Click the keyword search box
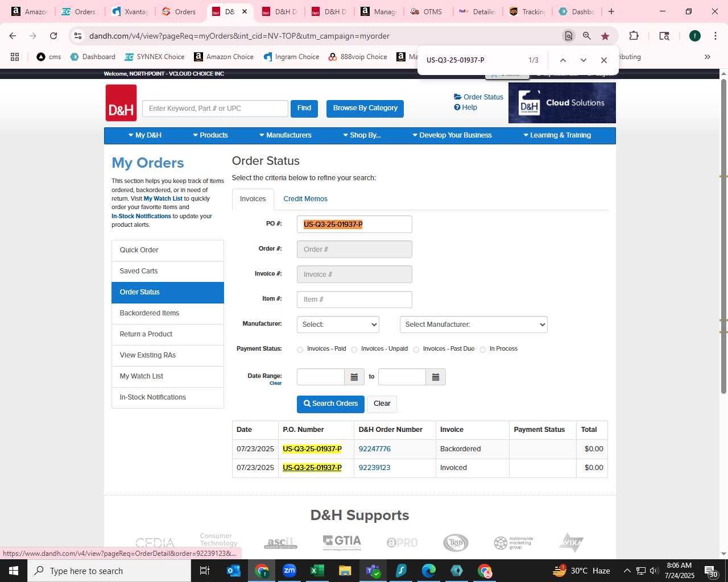This screenshot has height=582, width=728. click(x=215, y=109)
